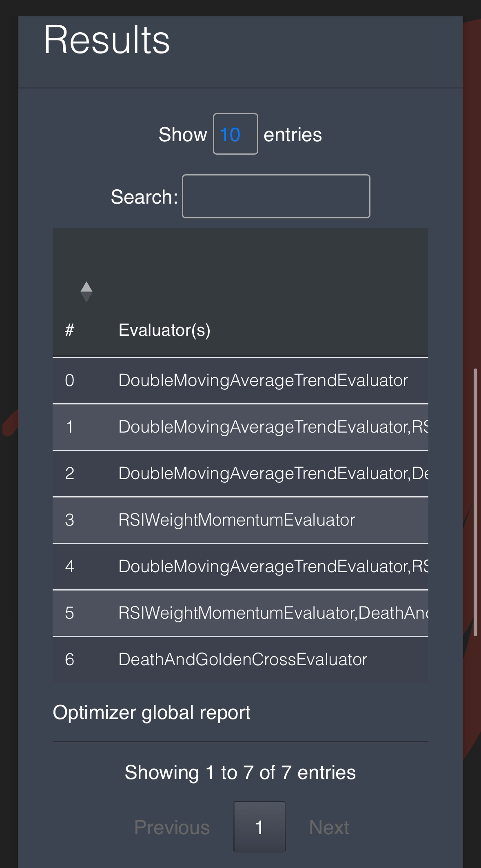This screenshot has height=868, width=481.
Task: Select page 1 in pagination
Action: click(259, 827)
